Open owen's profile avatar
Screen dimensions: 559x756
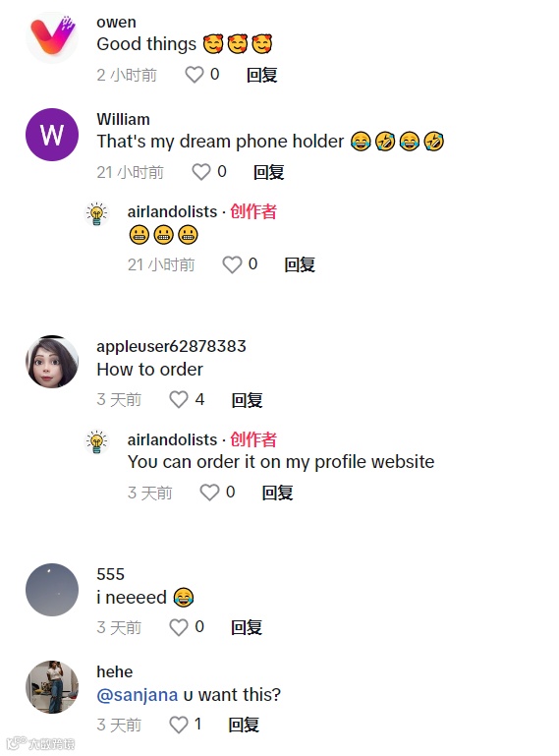pyautogui.click(x=52, y=37)
